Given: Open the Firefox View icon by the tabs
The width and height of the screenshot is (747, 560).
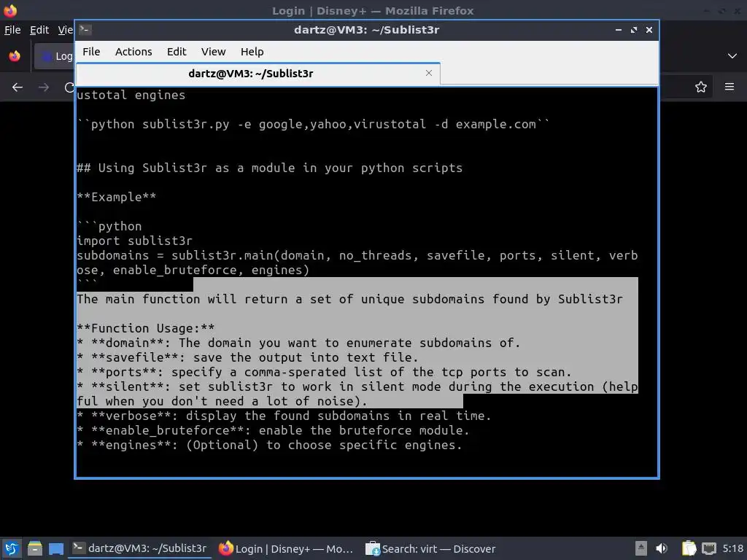Looking at the screenshot, I should (15, 55).
